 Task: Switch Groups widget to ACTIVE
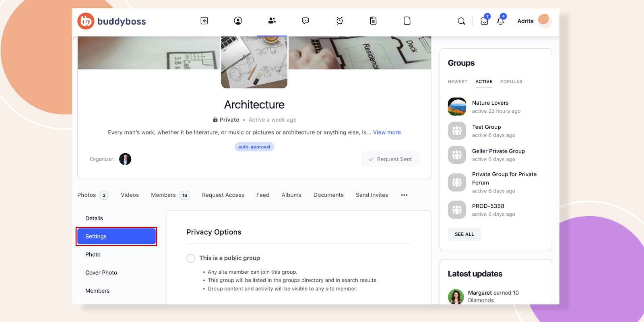[484, 82]
